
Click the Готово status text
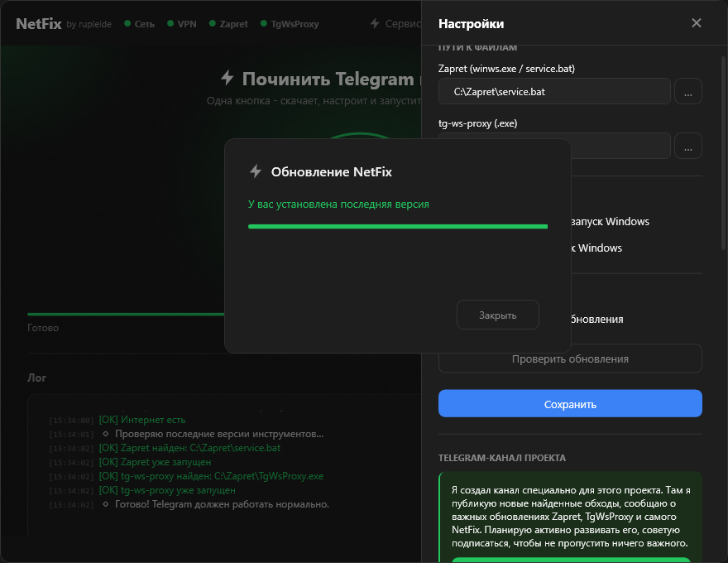click(43, 328)
